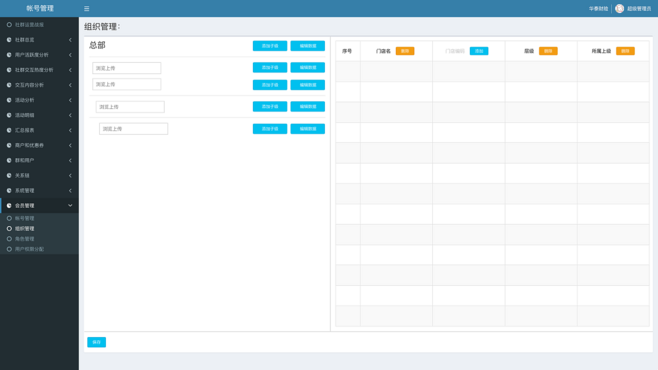This screenshot has width=658, height=370.
Task: Click the icon next to 活动分析
Action: [x=9, y=100]
